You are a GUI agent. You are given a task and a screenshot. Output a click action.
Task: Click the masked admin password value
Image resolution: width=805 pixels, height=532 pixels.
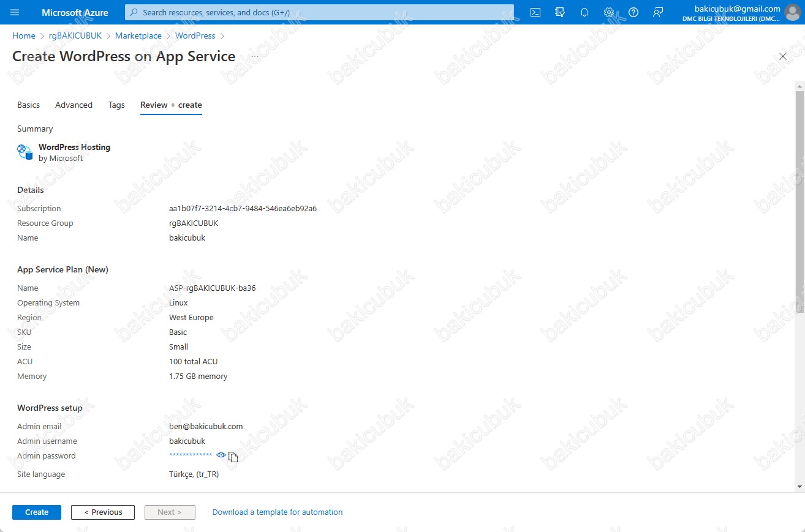click(x=191, y=455)
